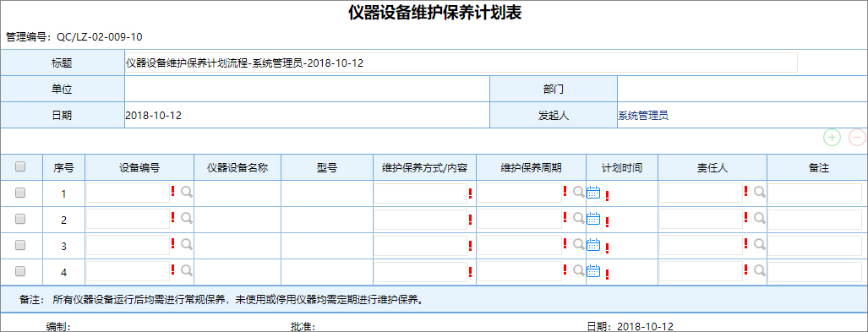This screenshot has height=332, width=868.
Task: Open device number lookup in row 1
Action: 187,192
